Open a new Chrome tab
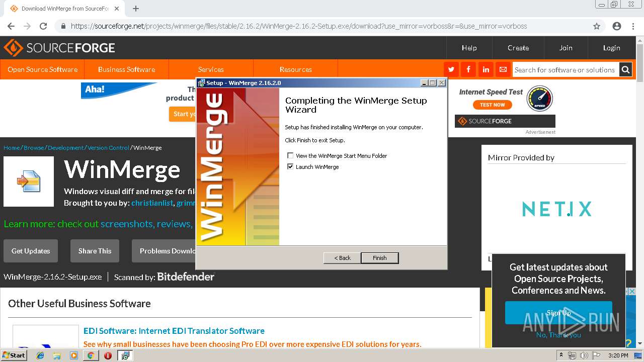Viewport: 644px width, 362px height. tap(136, 9)
